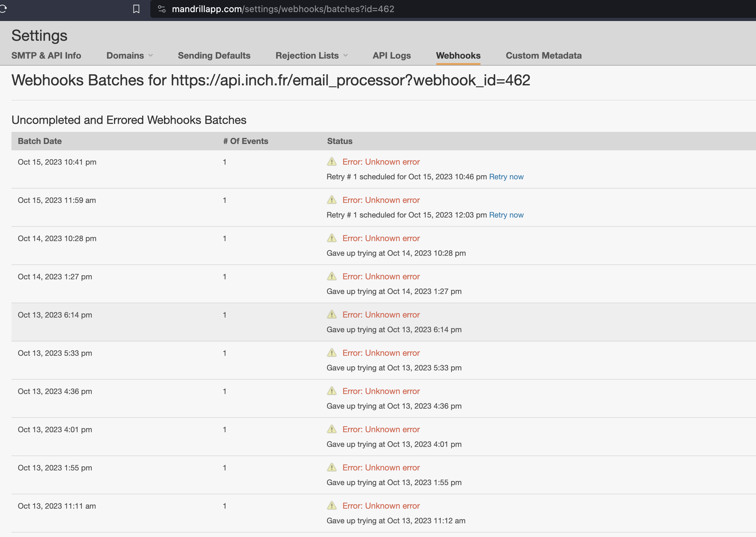Image resolution: width=756 pixels, height=537 pixels.
Task: Open the SMTP & API Info tab
Action: (x=46, y=55)
